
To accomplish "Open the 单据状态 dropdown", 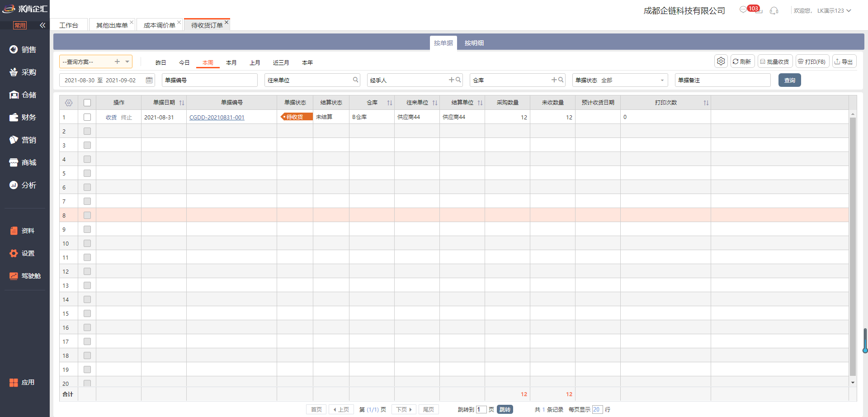I will coord(662,80).
